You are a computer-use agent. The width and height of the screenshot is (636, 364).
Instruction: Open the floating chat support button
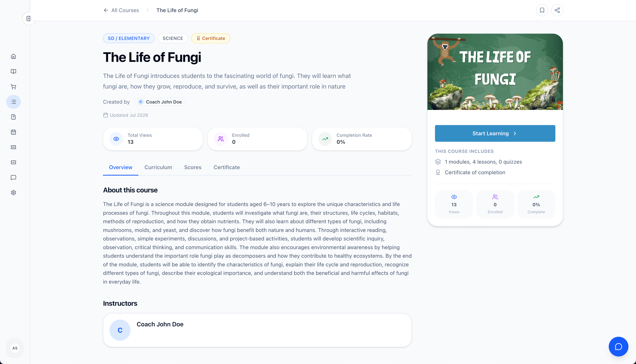618,347
